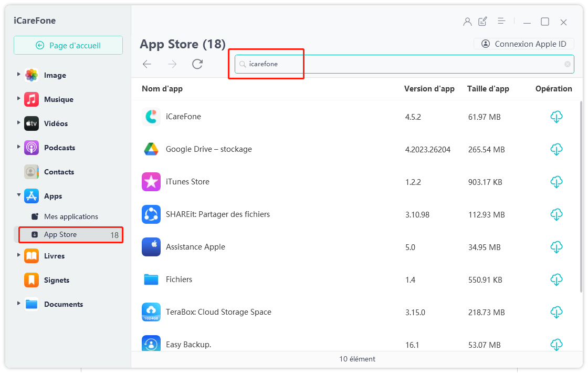Expand the Livres category
Viewport: 588px width, 373px height.
click(18, 255)
